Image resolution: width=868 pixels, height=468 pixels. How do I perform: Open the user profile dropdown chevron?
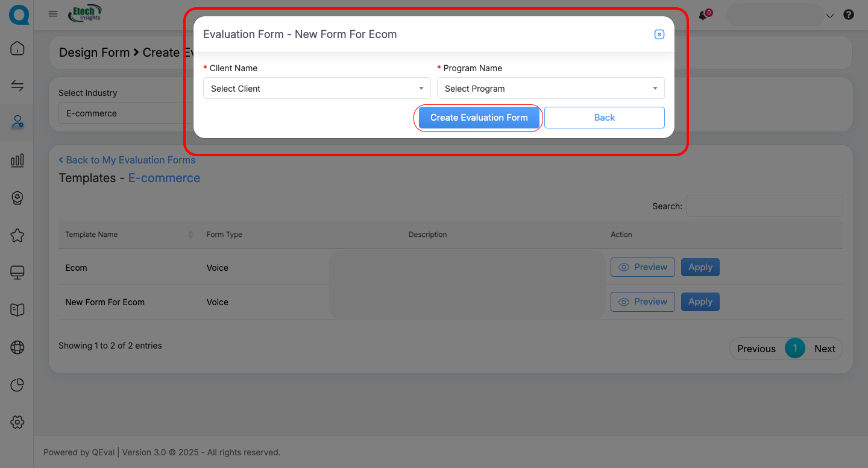coord(830,16)
